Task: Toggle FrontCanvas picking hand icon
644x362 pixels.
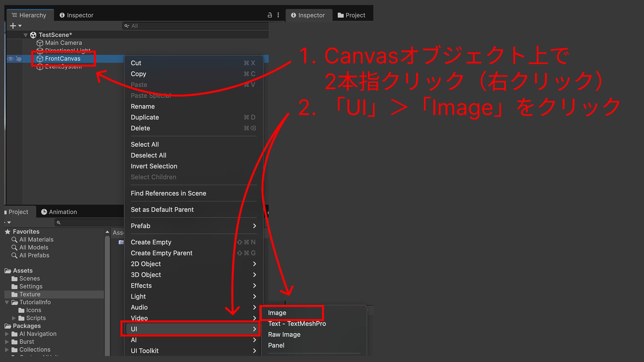Action: (19, 59)
